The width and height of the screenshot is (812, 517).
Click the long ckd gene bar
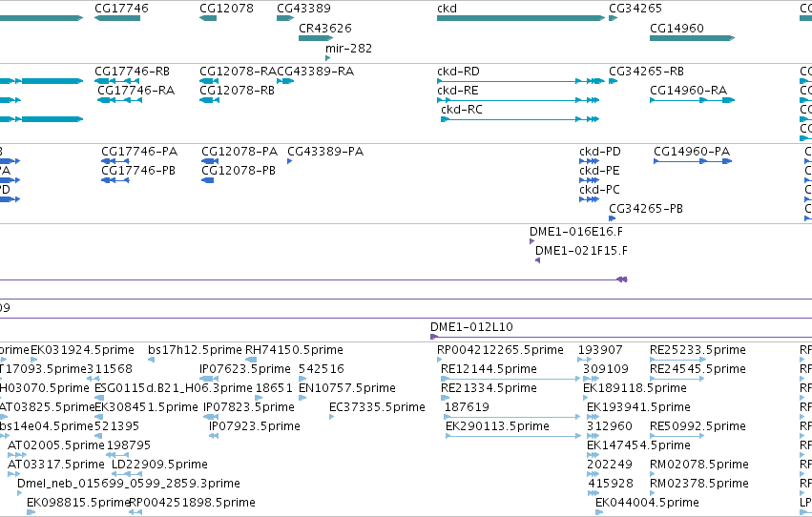[x=521, y=18]
